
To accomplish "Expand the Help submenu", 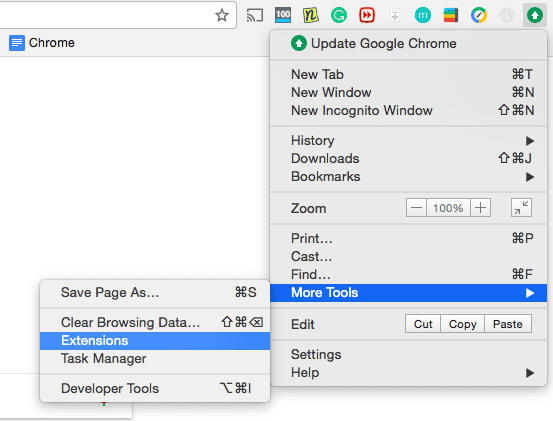I will [408, 372].
